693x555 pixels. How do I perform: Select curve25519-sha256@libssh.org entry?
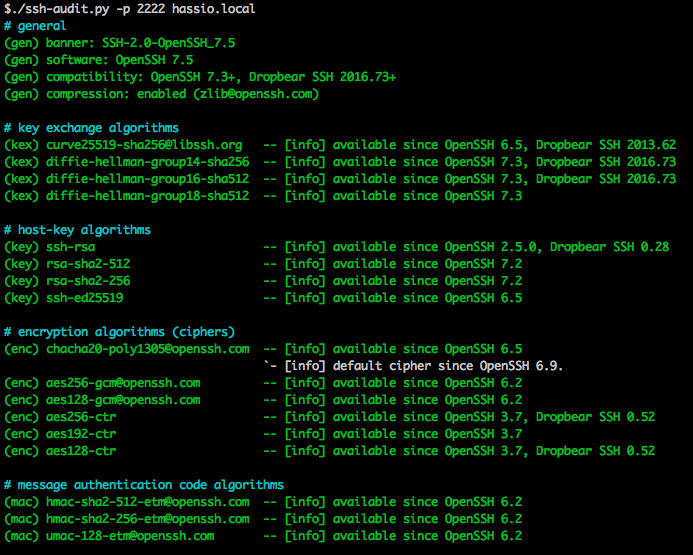(x=340, y=145)
